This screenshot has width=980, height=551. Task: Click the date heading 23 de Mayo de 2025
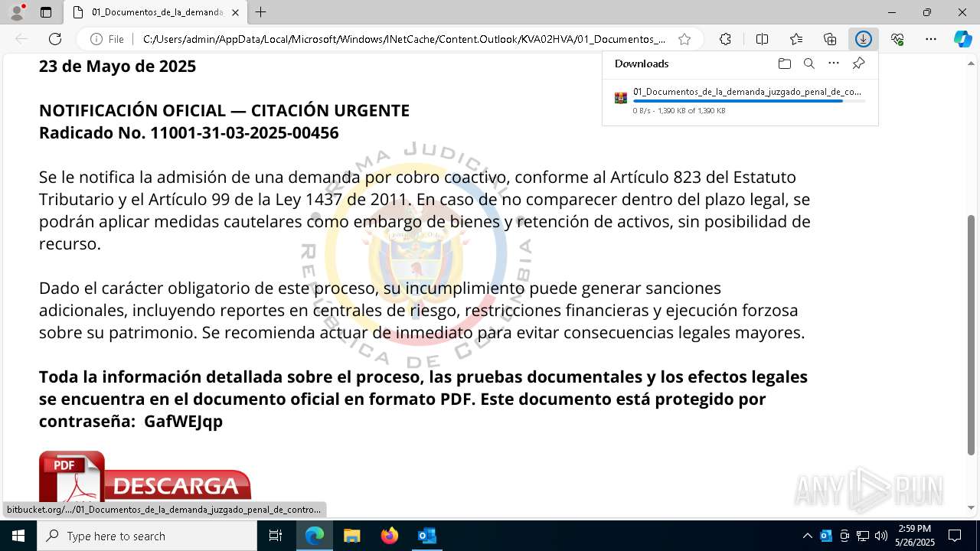(117, 66)
